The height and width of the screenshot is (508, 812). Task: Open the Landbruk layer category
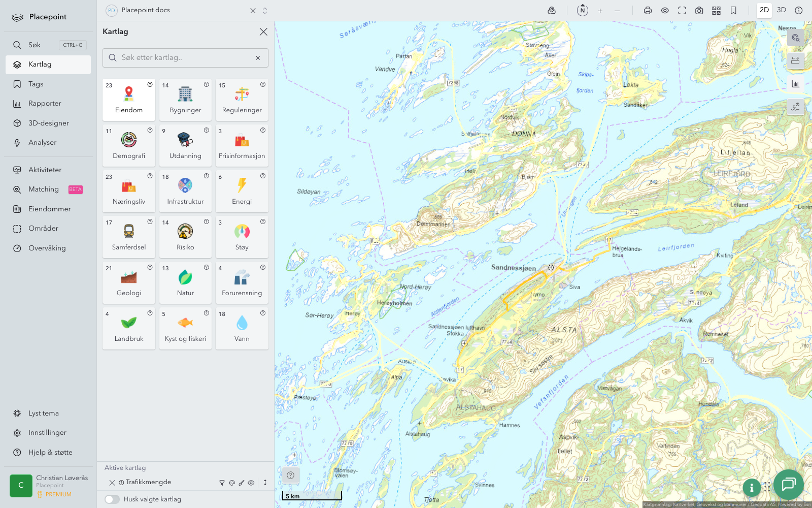129,328
